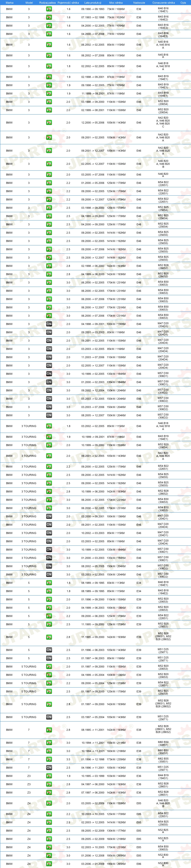Select petrol icon in Z4 01.2006 -> 12.2008 row
Viewport: 191px width, 868px height.
coord(49,856)
